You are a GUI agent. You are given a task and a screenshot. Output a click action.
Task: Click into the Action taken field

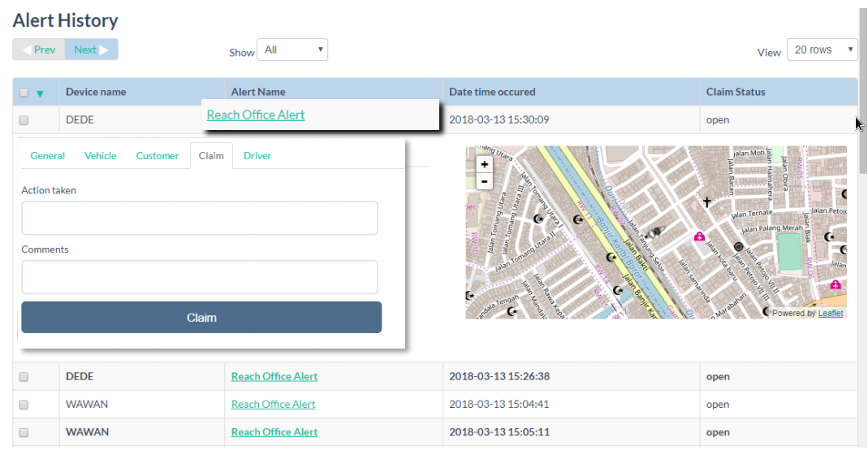click(x=200, y=218)
